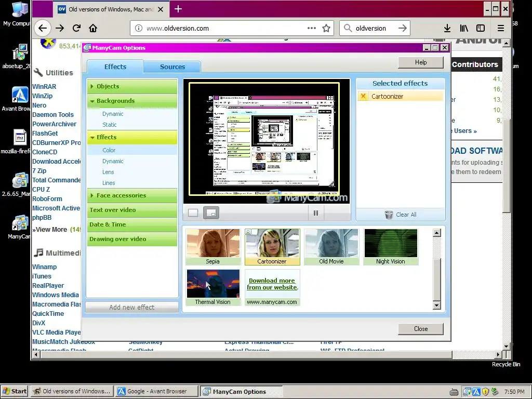Open the Avant Browser desktop shortcut
Image resolution: width=532 pixels, height=399 pixels.
17,99
